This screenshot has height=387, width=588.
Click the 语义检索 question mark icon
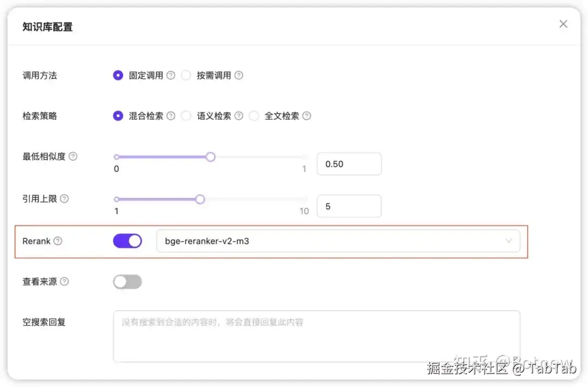[238, 116]
